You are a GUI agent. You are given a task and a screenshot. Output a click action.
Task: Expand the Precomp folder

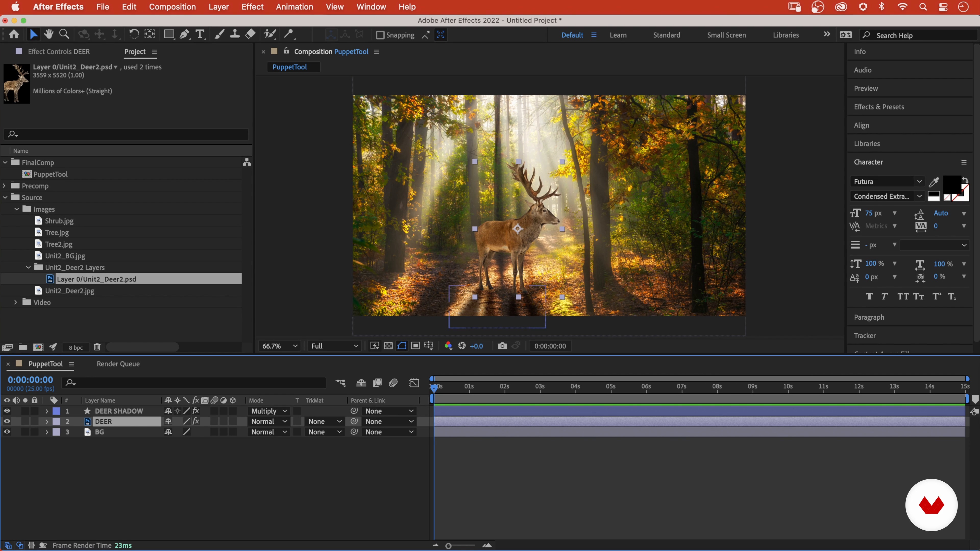click(x=4, y=185)
